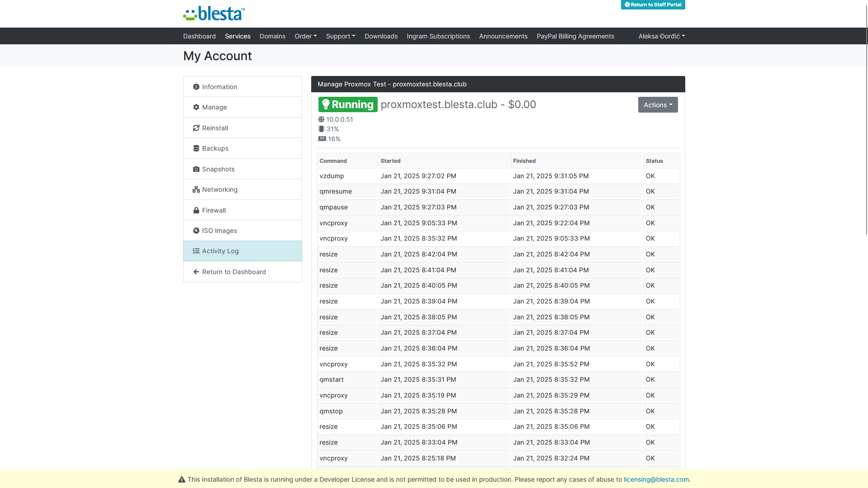
Task: Open the Manage sidebar tab
Action: [242, 107]
